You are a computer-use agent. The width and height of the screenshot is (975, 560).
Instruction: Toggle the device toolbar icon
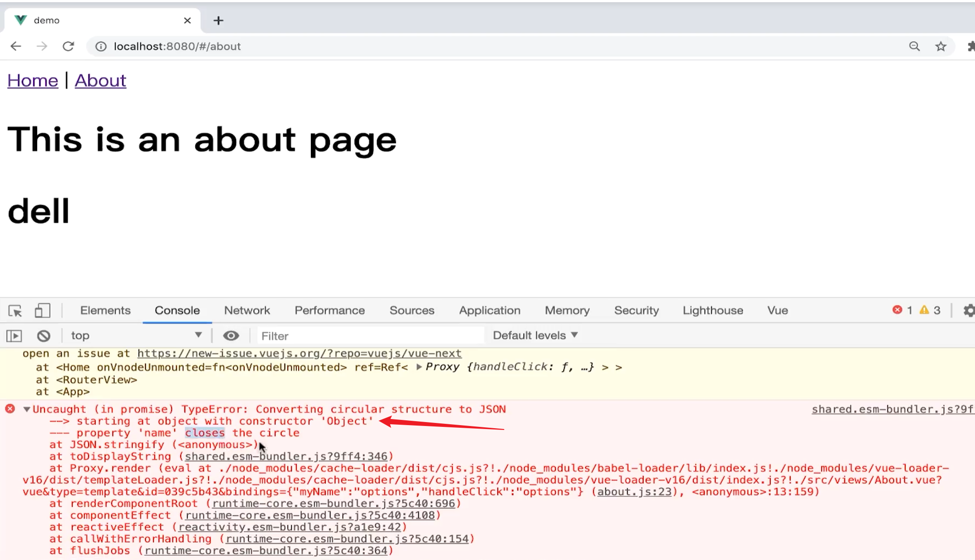[x=42, y=311]
